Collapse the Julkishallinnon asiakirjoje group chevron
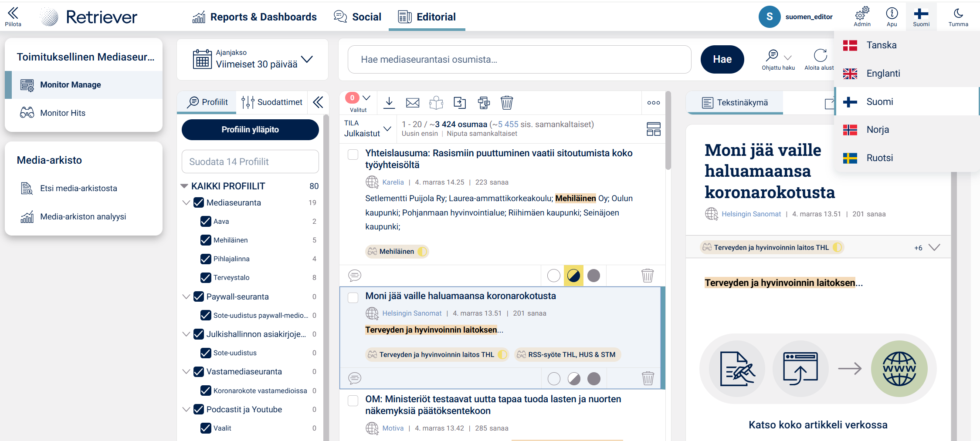980x441 pixels. pyautogui.click(x=186, y=334)
